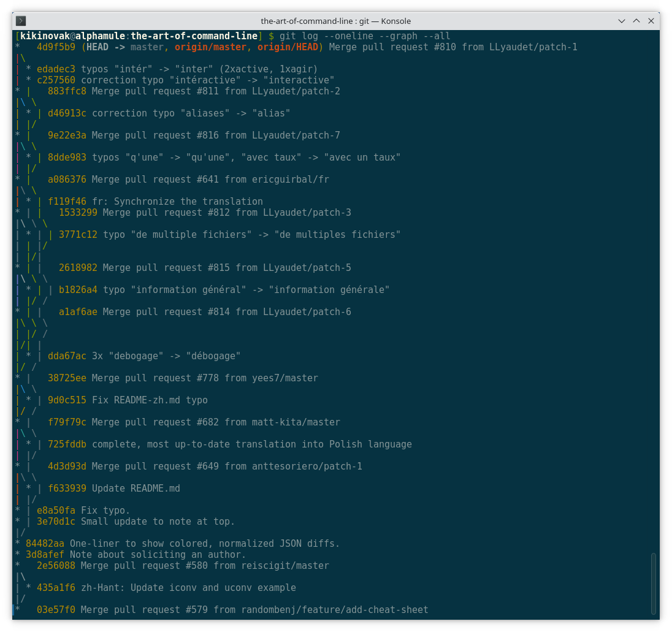Maximize the Konsole window
The height and width of the screenshot is (632, 672).
[637, 21]
